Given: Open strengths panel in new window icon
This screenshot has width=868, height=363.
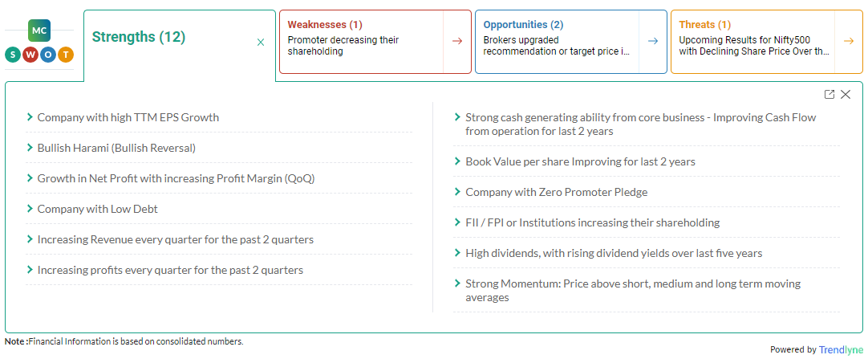Looking at the screenshot, I should 829,94.
